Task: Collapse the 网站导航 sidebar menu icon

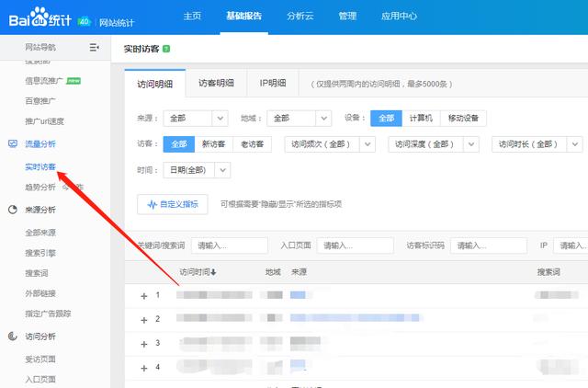Action: pos(94,47)
